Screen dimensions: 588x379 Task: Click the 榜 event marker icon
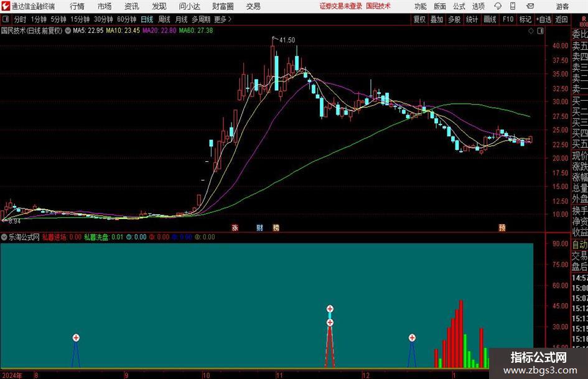(276, 227)
